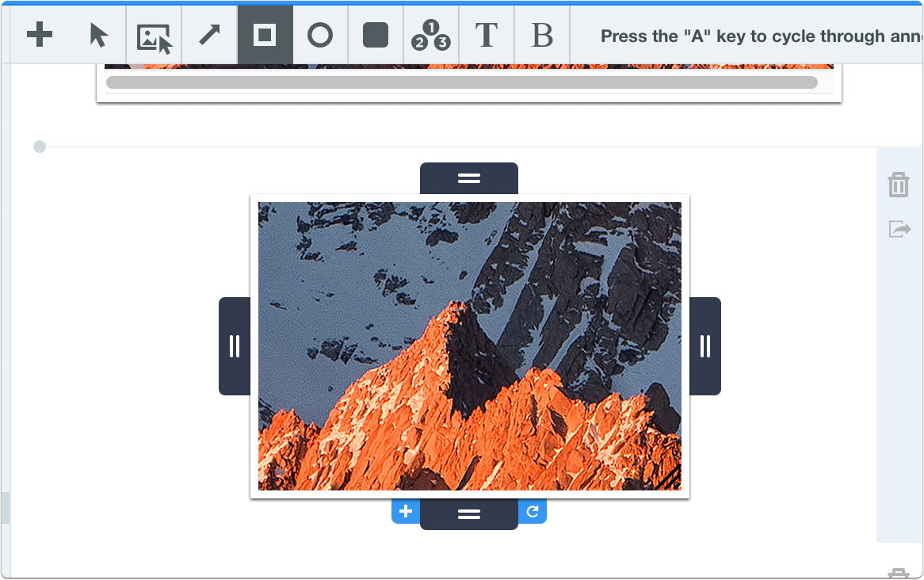Select the T text annotation tool
The height and width of the screenshot is (580, 924).
pyautogui.click(x=486, y=36)
